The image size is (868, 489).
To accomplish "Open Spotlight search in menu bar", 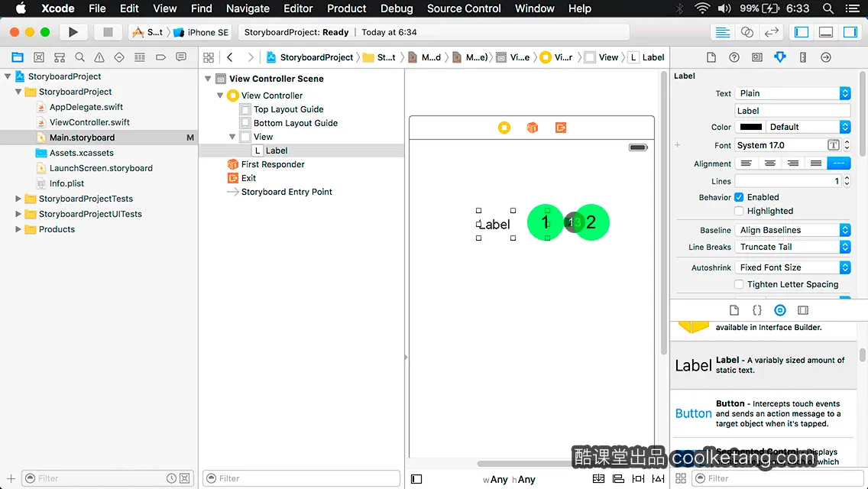I will pyautogui.click(x=828, y=8).
